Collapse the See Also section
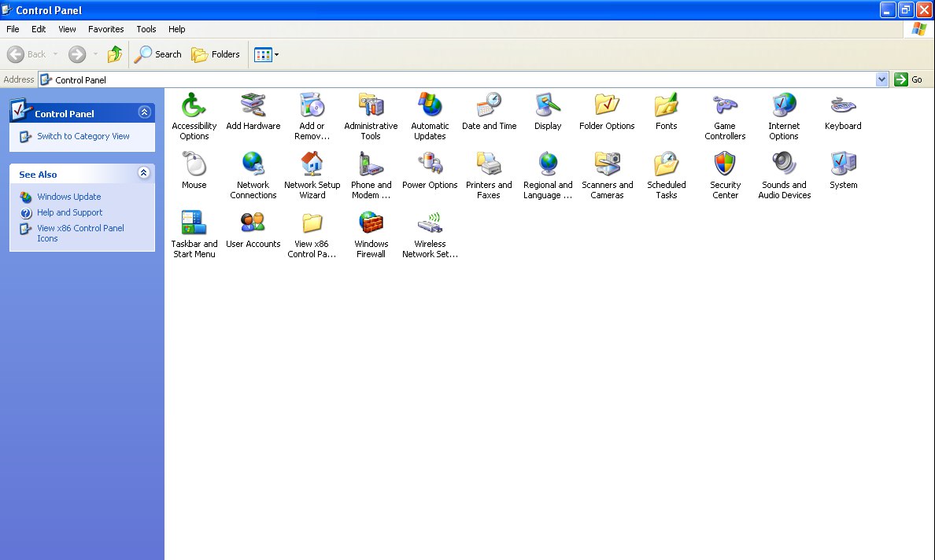This screenshot has width=935, height=560. (x=143, y=173)
